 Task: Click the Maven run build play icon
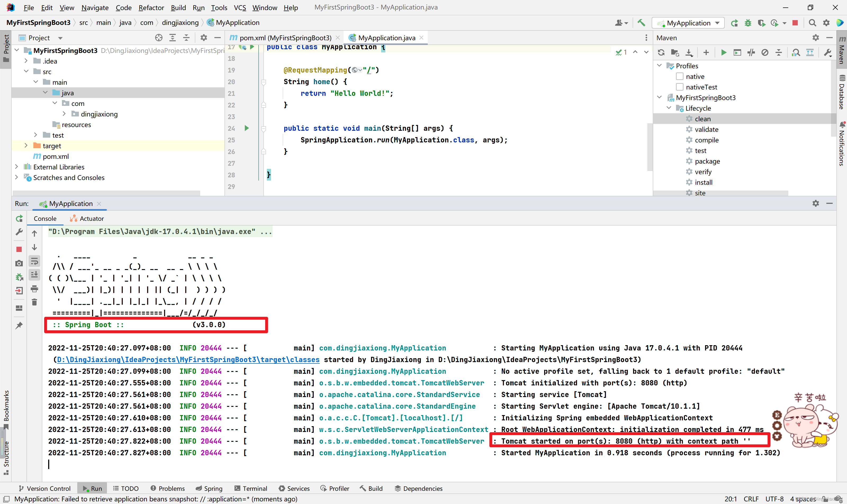[723, 53]
